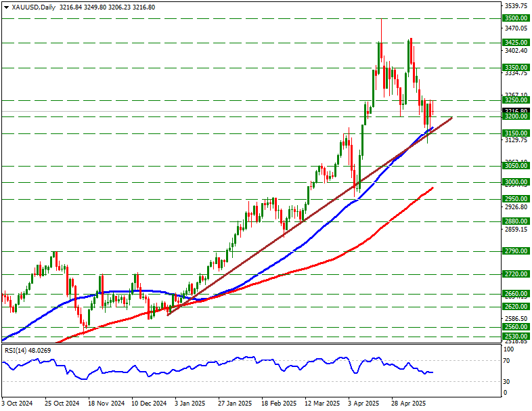Click the 3050.00 level label
This screenshot has width=532, height=411.
[x=515, y=166]
